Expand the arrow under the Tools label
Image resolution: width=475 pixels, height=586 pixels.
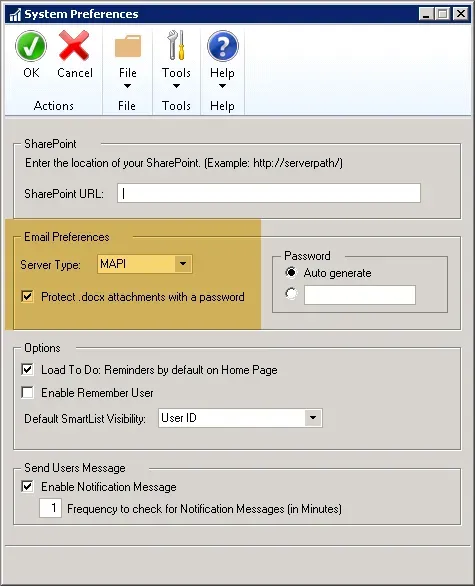pos(176,86)
